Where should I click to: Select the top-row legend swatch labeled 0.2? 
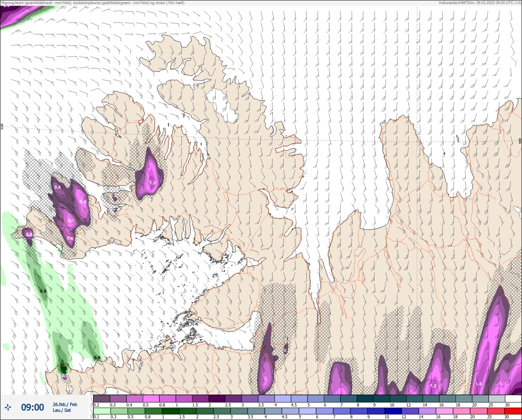tap(102, 398)
